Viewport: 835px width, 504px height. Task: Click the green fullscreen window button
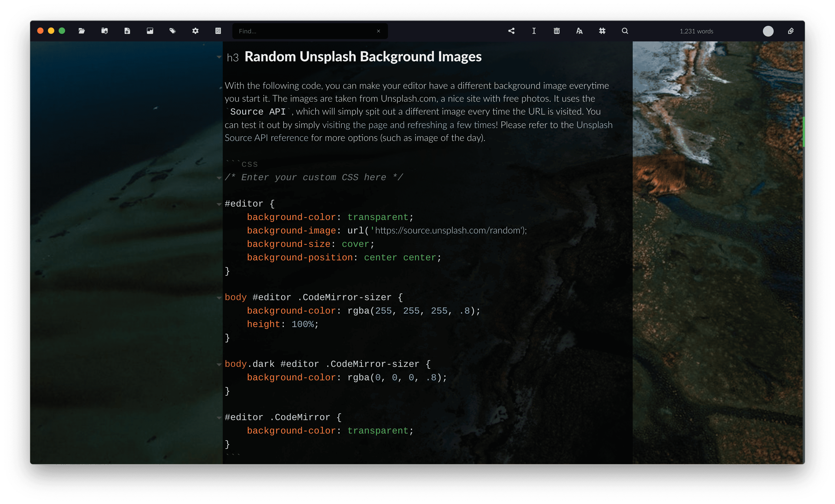pyautogui.click(x=62, y=31)
